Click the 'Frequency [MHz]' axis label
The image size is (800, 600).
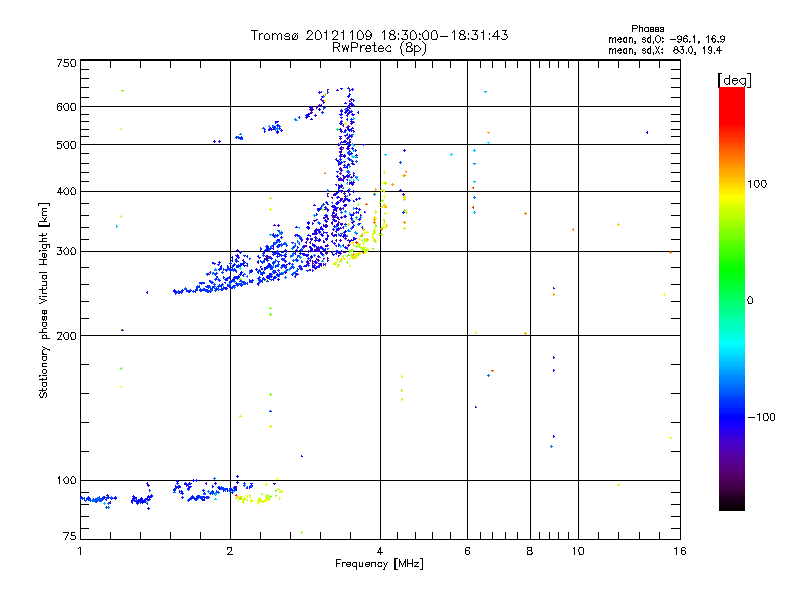coord(379,564)
